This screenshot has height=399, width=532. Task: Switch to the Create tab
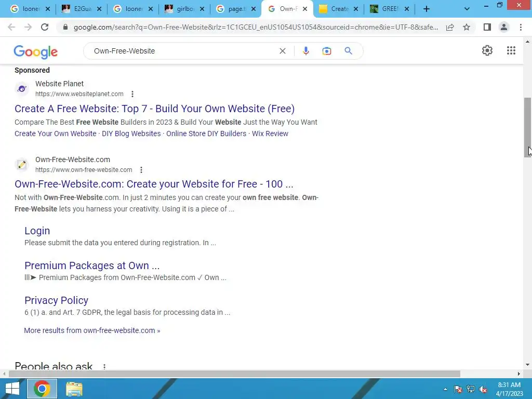pyautogui.click(x=339, y=9)
